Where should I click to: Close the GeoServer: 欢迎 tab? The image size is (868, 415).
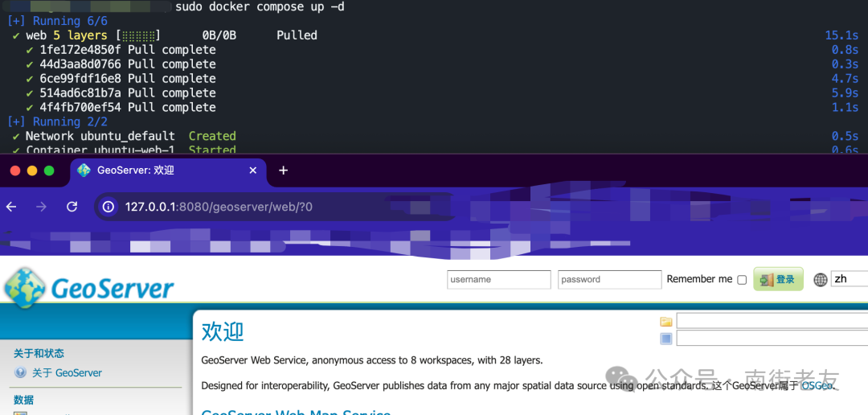pos(253,170)
